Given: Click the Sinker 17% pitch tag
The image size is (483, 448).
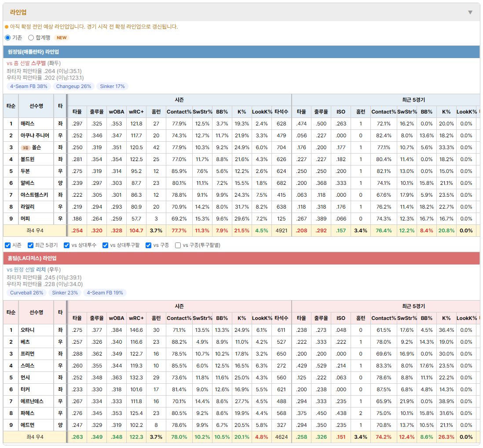Looking at the screenshot, I should [x=113, y=86].
